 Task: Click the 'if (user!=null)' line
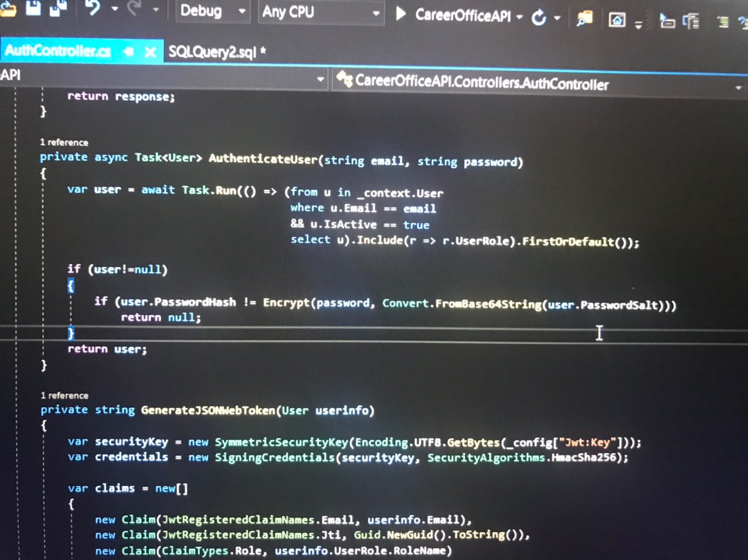point(117,269)
